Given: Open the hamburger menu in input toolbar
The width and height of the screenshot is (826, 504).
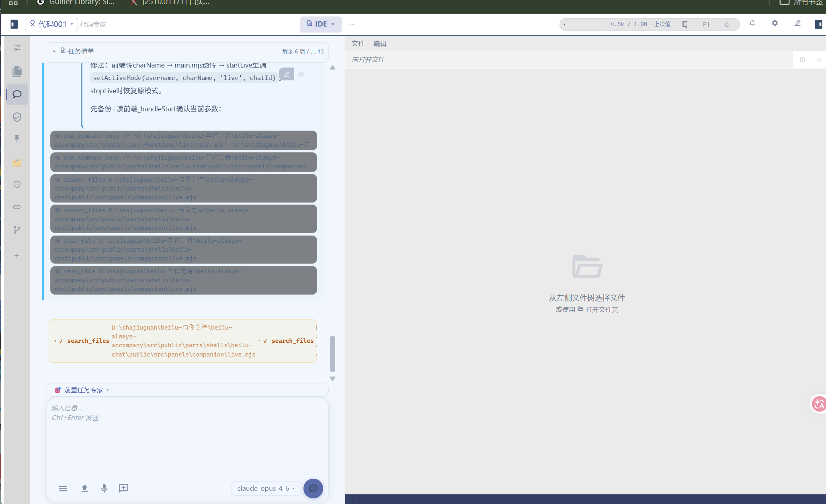Looking at the screenshot, I should click(x=63, y=488).
